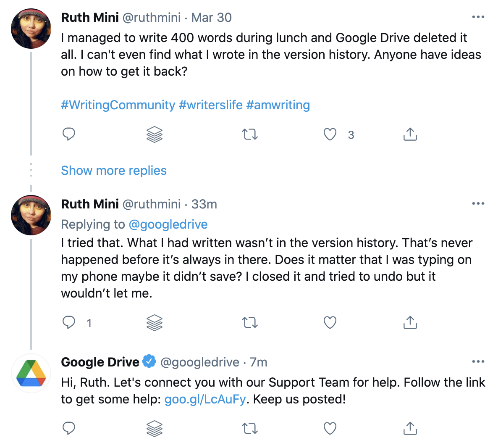Click Google Drive's verified badge

[149, 361]
